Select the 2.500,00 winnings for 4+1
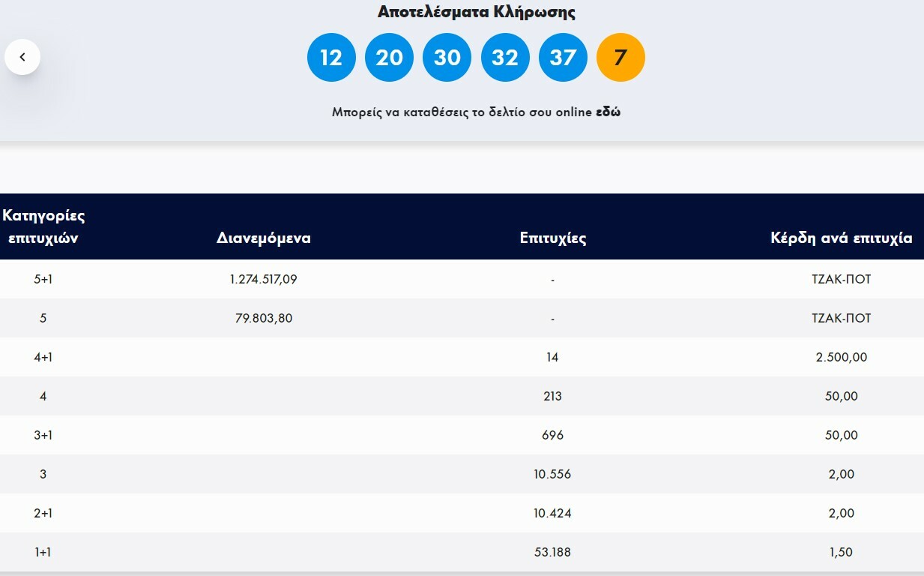Screen dimensions: 924x576 pyautogui.click(x=841, y=357)
